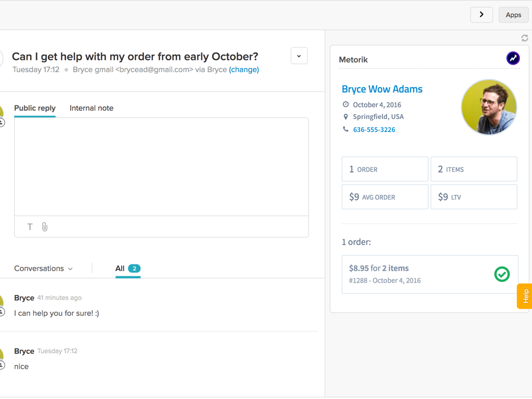
Task: Click the refresh apps icon
Action: [525, 38]
